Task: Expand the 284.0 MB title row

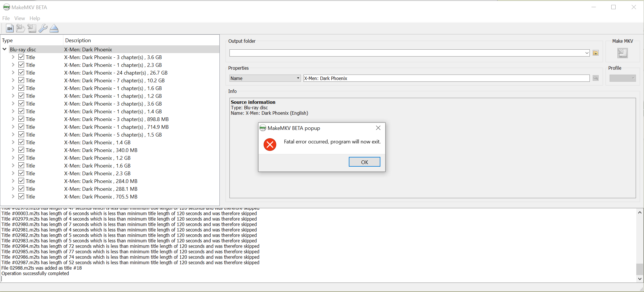Action: 13,181
